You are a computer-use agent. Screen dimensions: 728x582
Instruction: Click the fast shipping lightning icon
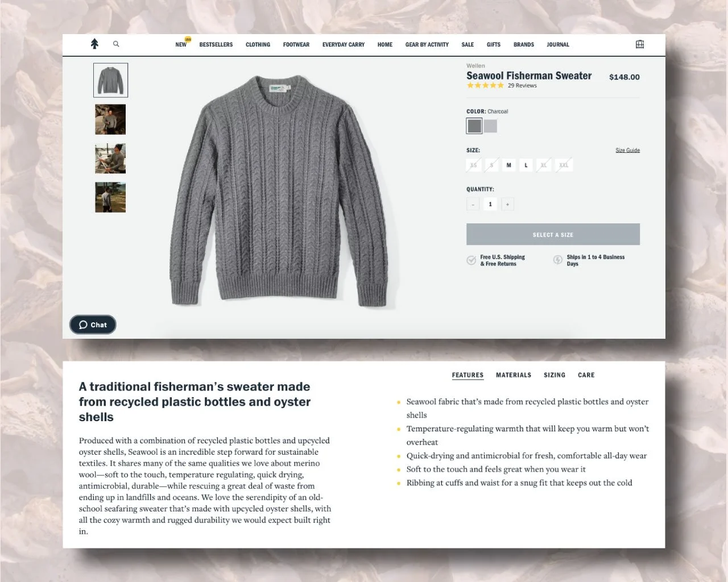point(558,260)
